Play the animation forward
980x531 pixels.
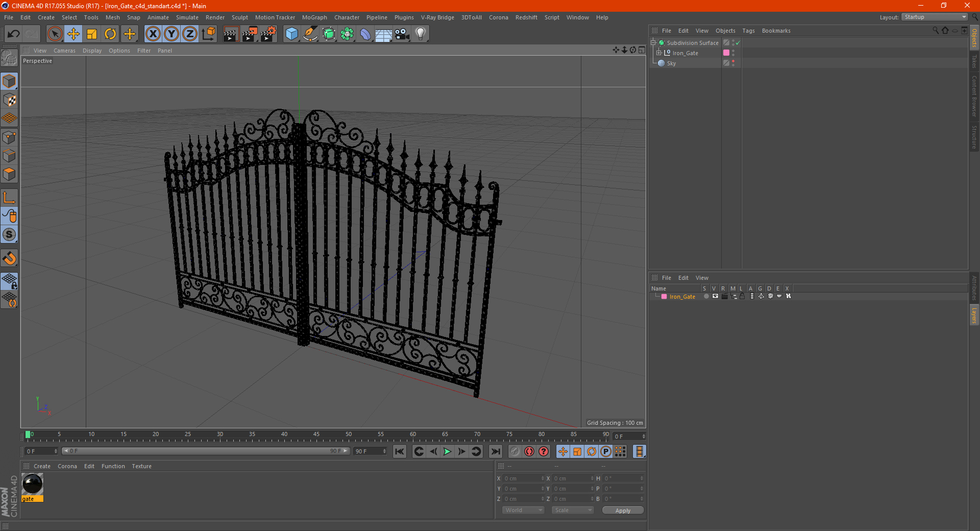(x=447, y=451)
